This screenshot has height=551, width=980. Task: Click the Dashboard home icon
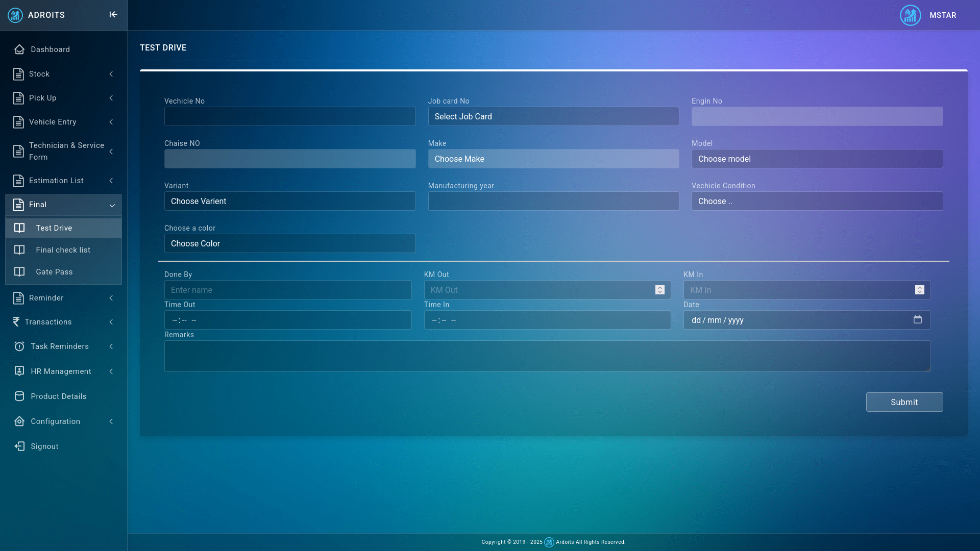click(x=19, y=49)
